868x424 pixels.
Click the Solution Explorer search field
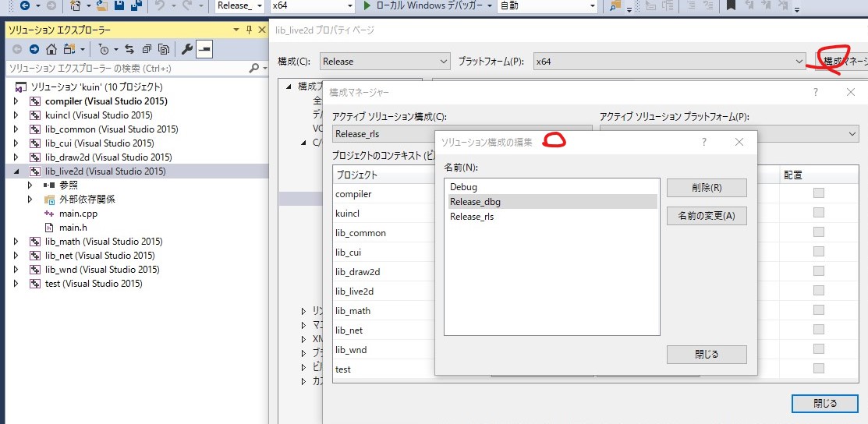coord(125,69)
